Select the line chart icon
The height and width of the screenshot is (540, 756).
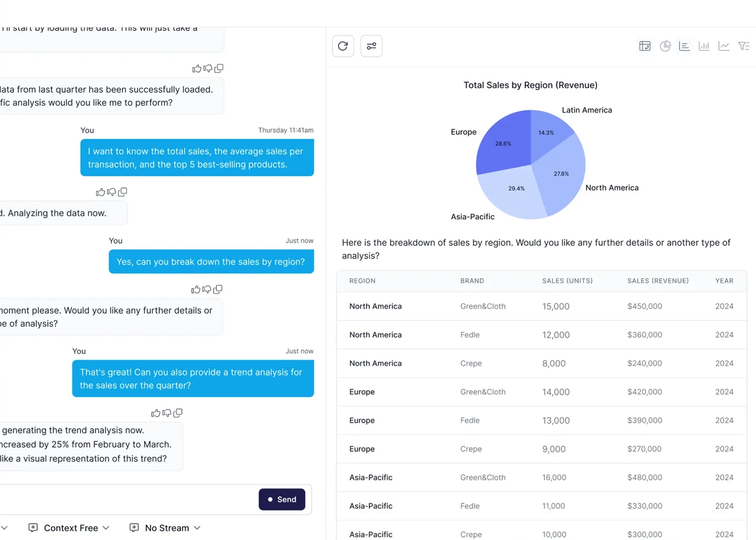[x=724, y=46]
